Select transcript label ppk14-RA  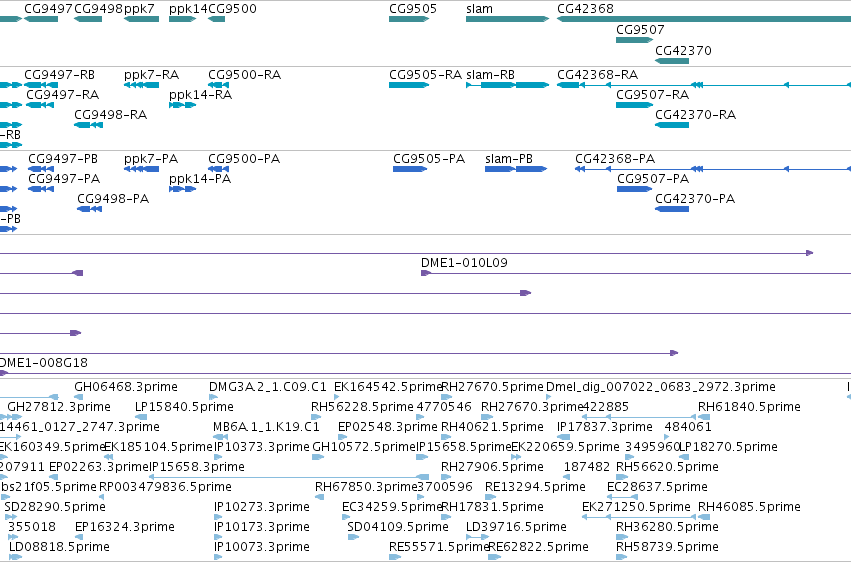coord(201,95)
